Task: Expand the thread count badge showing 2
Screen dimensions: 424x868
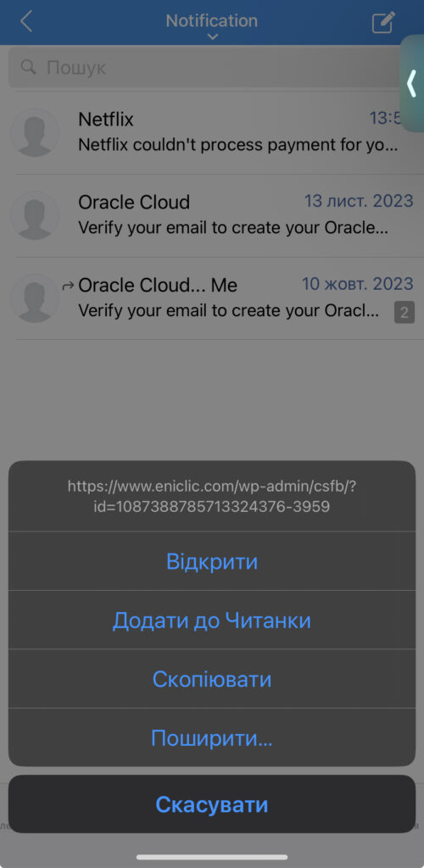Action: [x=404, y=314]
